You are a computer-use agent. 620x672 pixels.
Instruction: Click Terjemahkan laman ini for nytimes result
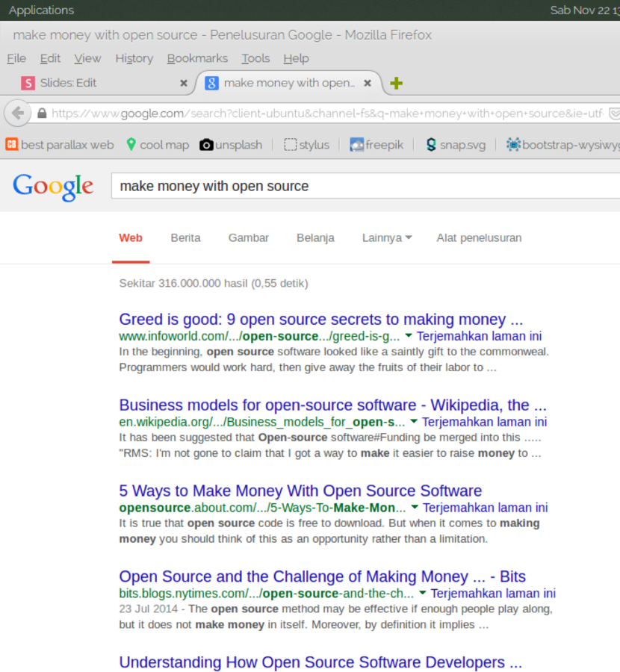point(493,593)
